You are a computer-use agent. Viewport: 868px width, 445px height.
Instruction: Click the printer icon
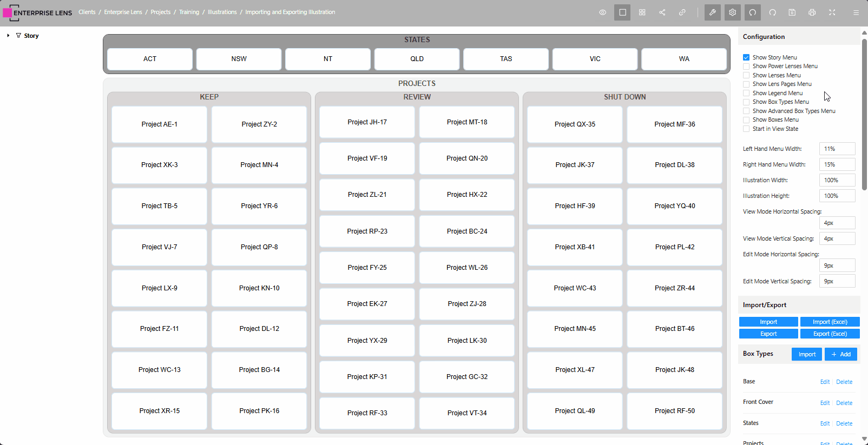(x=812, y=12)
